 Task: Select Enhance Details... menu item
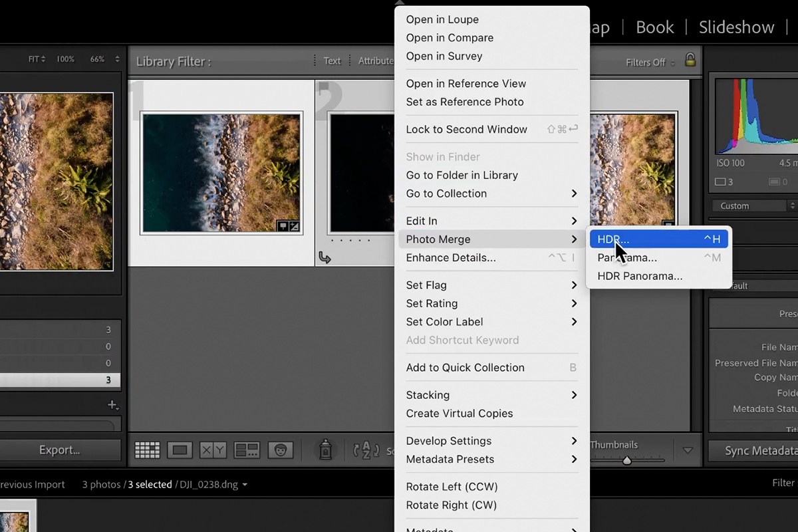[492, 258]
